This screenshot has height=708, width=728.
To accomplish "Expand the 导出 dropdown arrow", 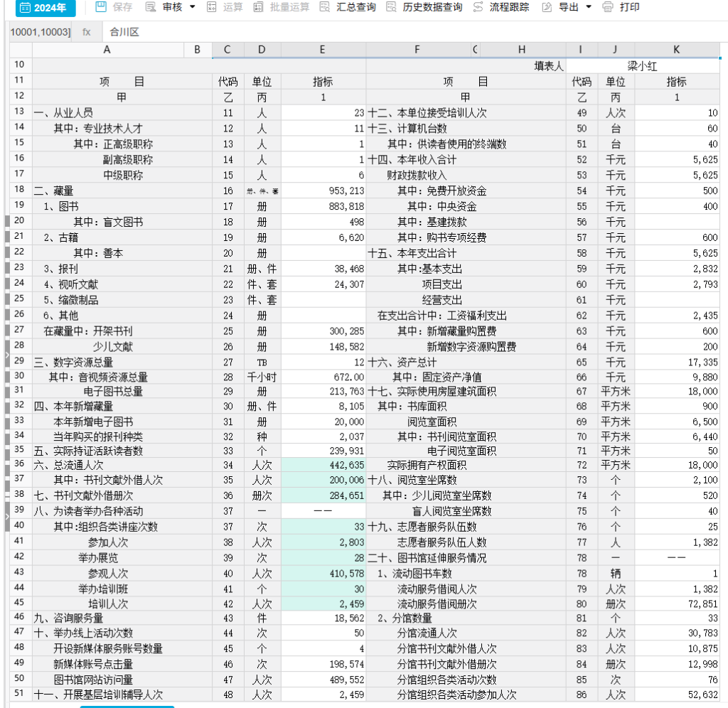I will (589, 8).
